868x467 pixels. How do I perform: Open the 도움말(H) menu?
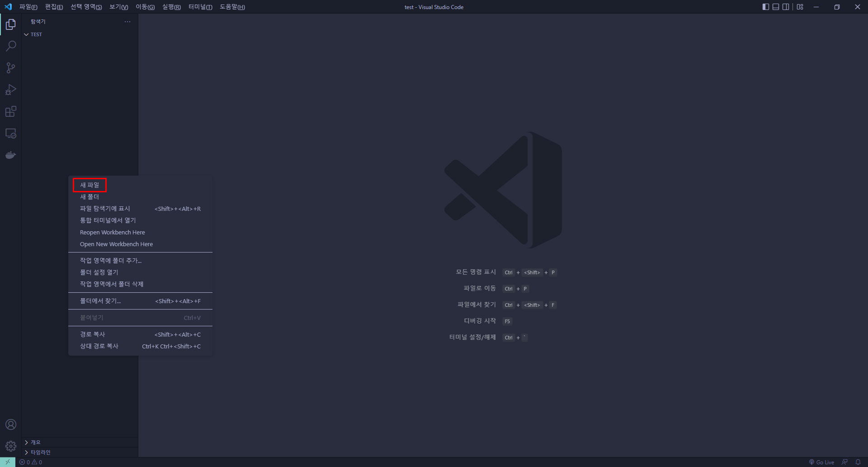(232, 7)
